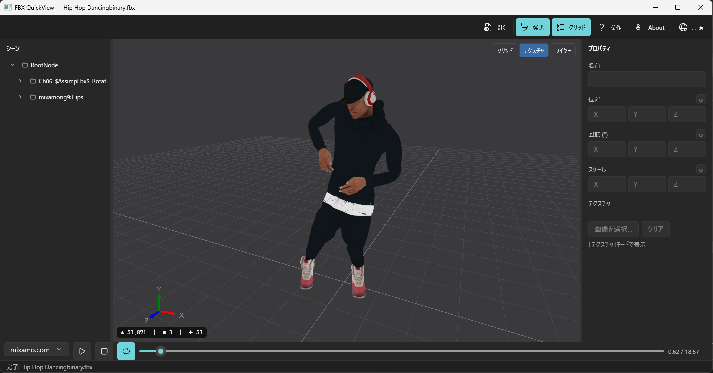The image size is (713, 373).
Task: Click the playback time readout
Action: click(x=683, y=352)
